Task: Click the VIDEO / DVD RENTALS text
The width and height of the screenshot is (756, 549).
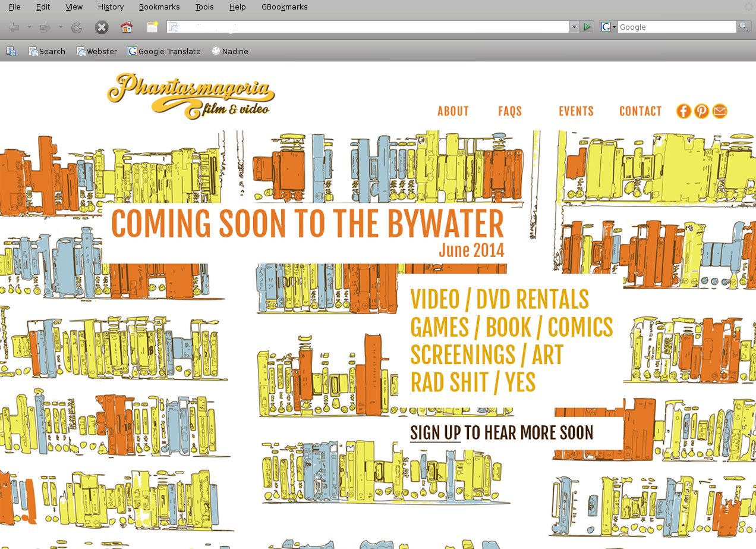Action: pyautogui.click(x=499, y=299)
